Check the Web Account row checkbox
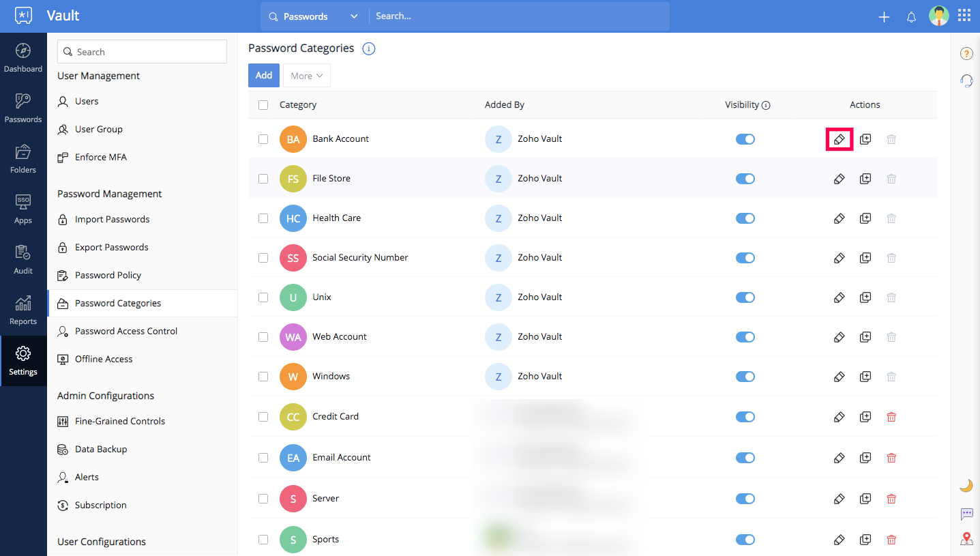The width and height of the screenshot is (980, 556). click(x=263, y=337)
